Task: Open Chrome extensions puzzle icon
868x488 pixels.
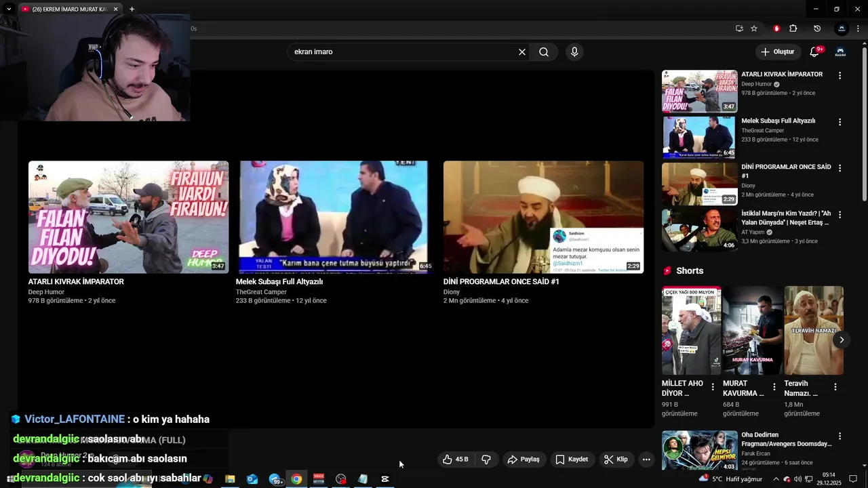Action: 793,28
